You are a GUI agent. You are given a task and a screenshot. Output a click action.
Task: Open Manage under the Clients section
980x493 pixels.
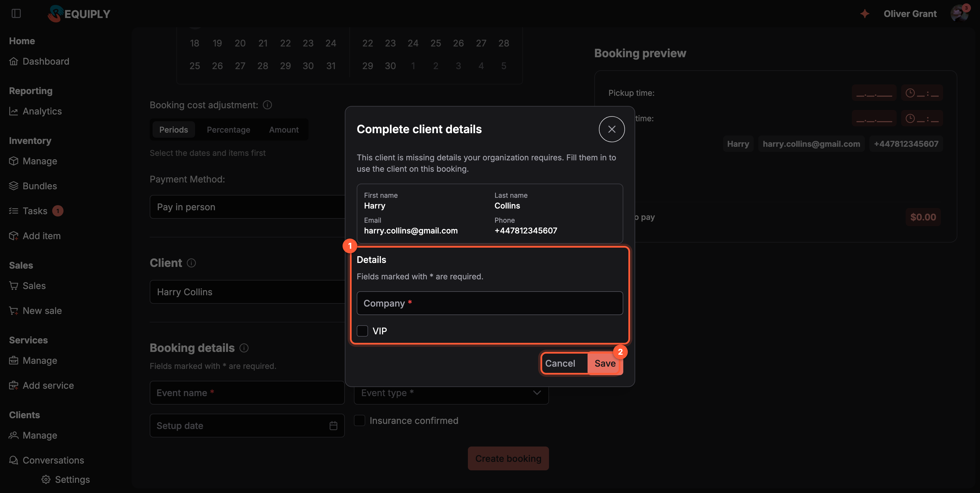pyautogui.click(x=33, y=435)
